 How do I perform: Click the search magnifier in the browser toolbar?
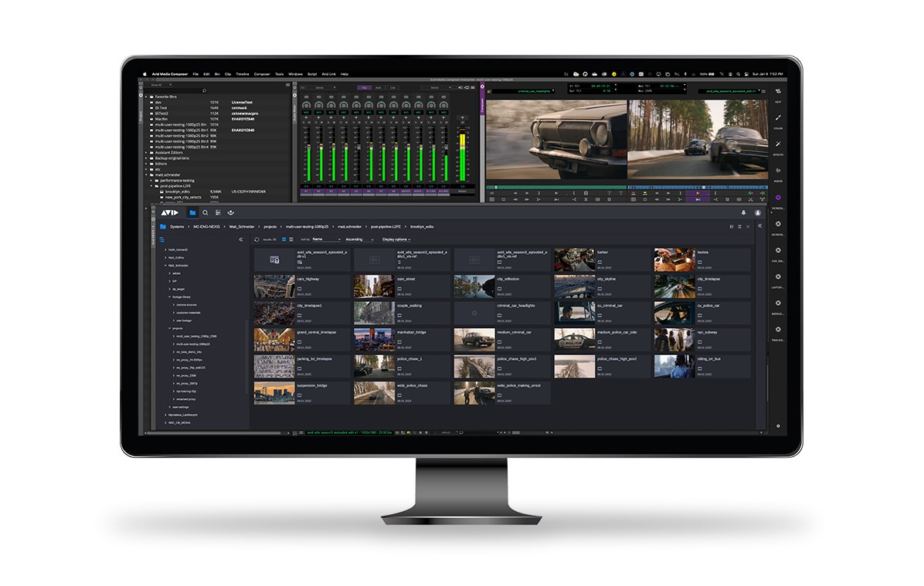coord(204,211)
